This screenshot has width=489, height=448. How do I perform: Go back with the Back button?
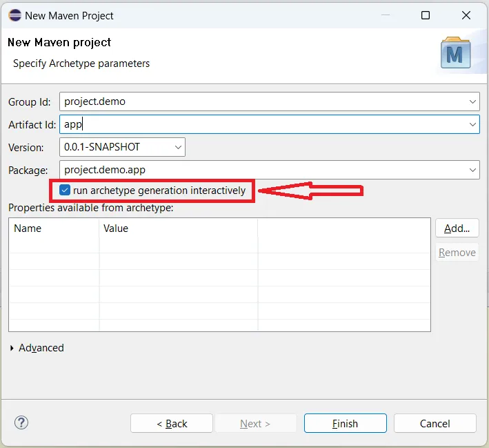click(x=172, y=423)
